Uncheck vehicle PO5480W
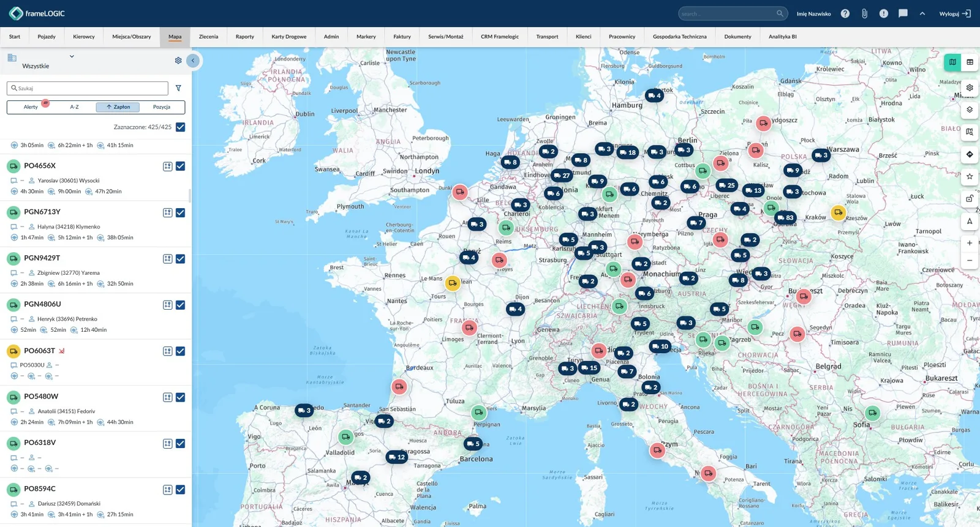Viewport: 980px width, 527px height. tap(180, 397)
